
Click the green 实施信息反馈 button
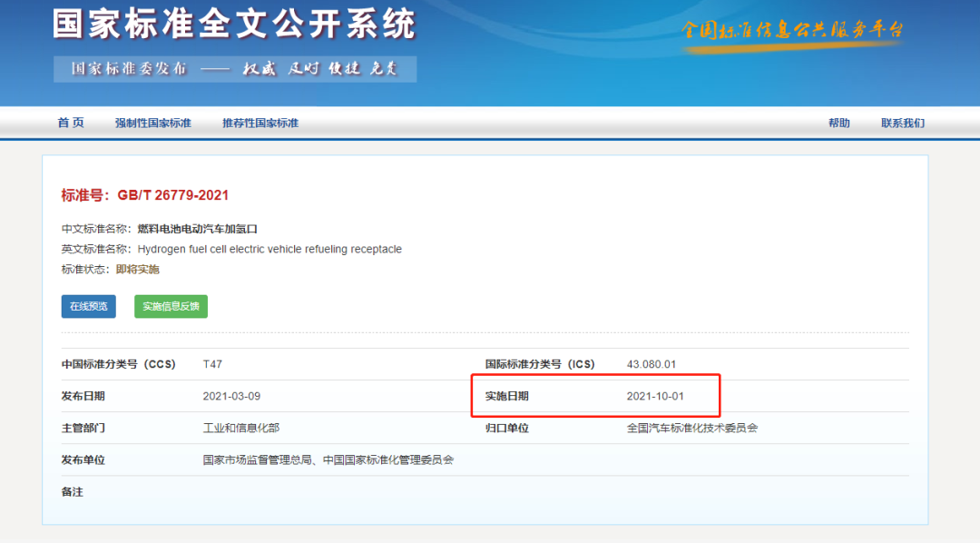[x=171, y=307]
